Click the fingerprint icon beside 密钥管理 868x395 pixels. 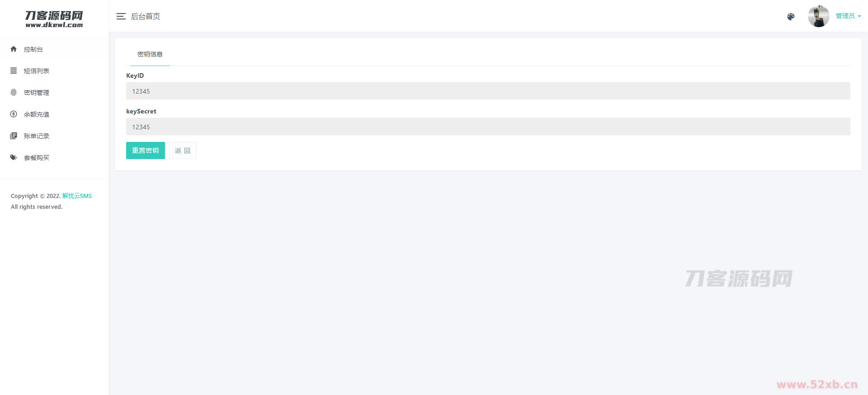(x=14, y=92)
